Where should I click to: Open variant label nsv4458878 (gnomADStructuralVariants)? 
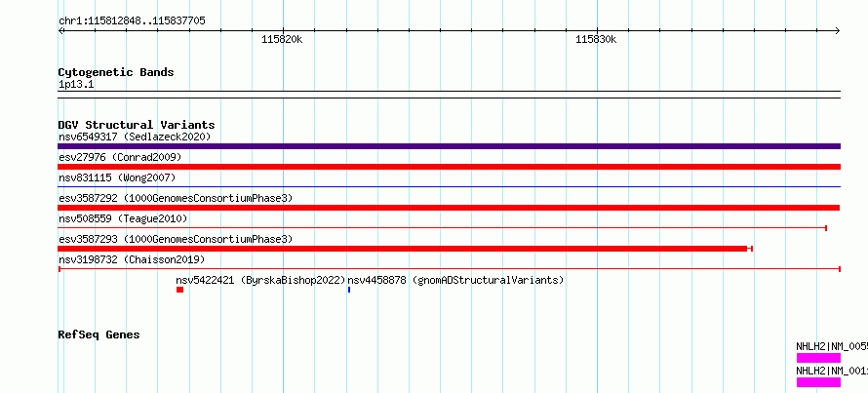point(455,280)
